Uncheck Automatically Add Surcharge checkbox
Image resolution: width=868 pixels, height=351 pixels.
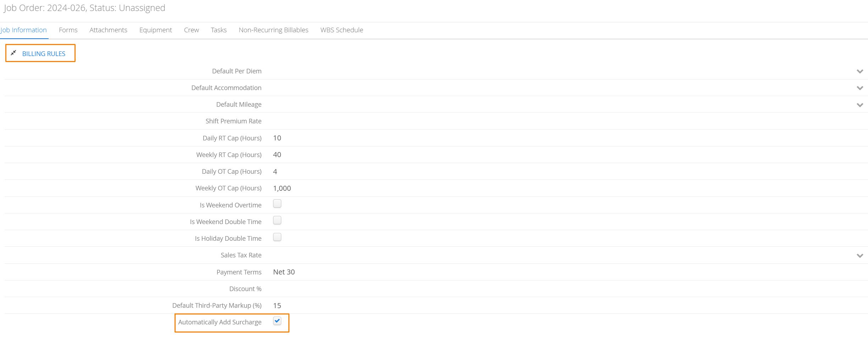pos(277,321)
